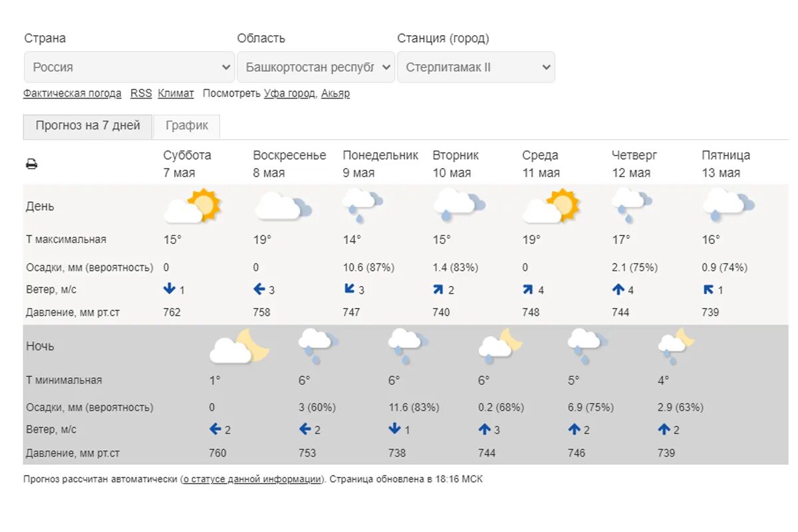The width and height of the screenshot is (798, 532).
Task: Click Saturday's daytime partly sunny weather icon
Action: 192,206
